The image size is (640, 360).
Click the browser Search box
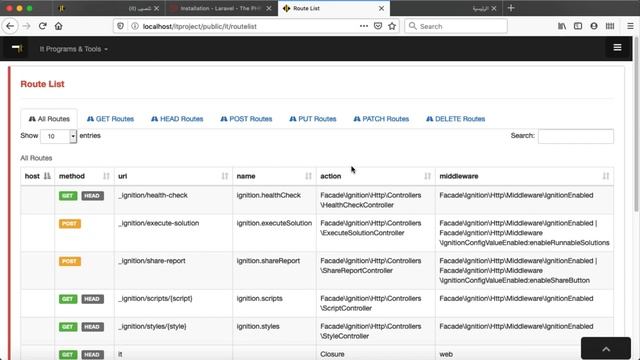point(456,26)
